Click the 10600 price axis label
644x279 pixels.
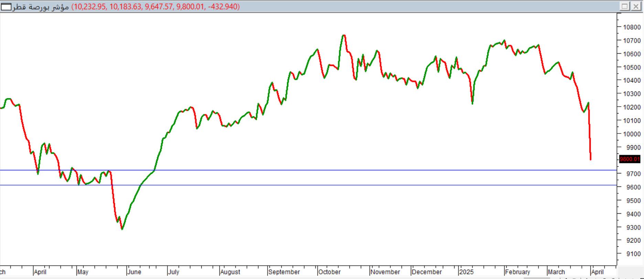632,54
